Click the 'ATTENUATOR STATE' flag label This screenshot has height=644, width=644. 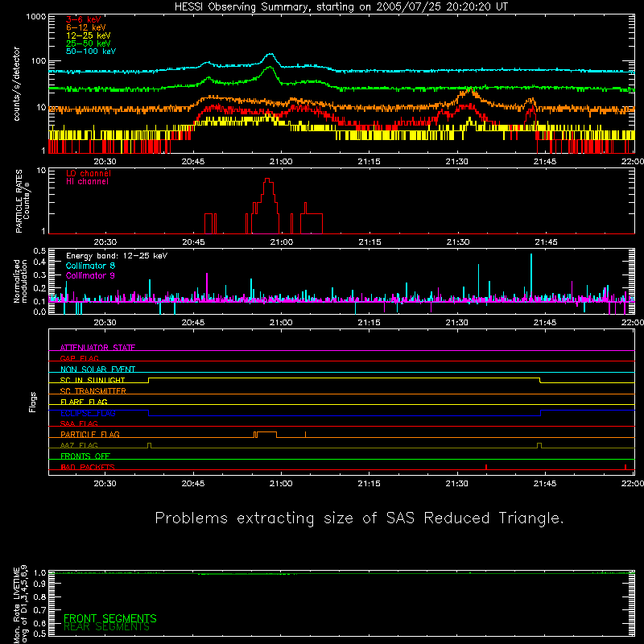tap(97, 348)
